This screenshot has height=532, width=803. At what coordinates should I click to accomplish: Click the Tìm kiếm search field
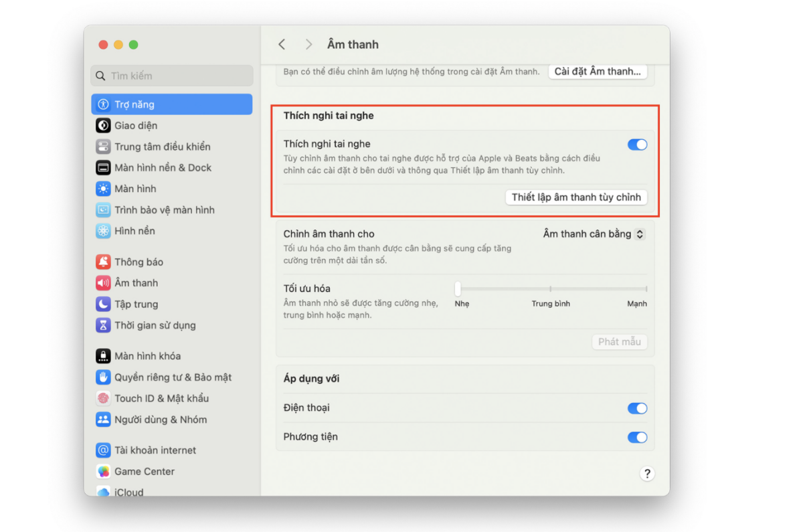(x=172, y=76)
